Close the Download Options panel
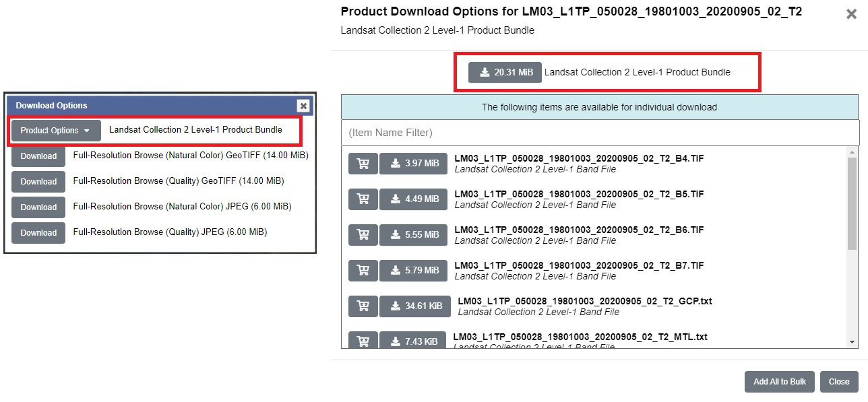 pos(303,106)
